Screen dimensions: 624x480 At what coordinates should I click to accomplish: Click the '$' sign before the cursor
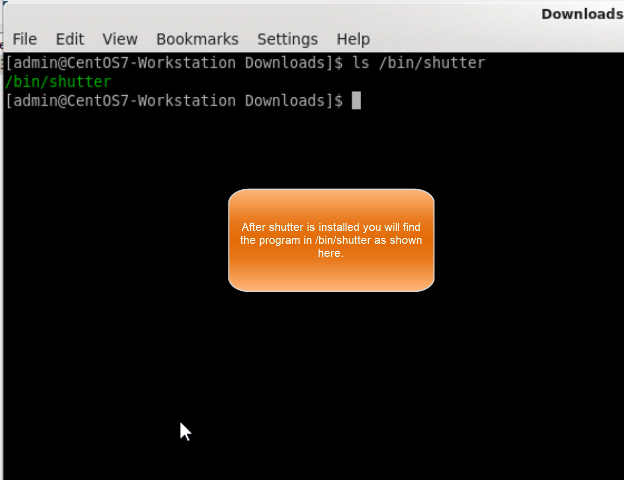point(339,101)
